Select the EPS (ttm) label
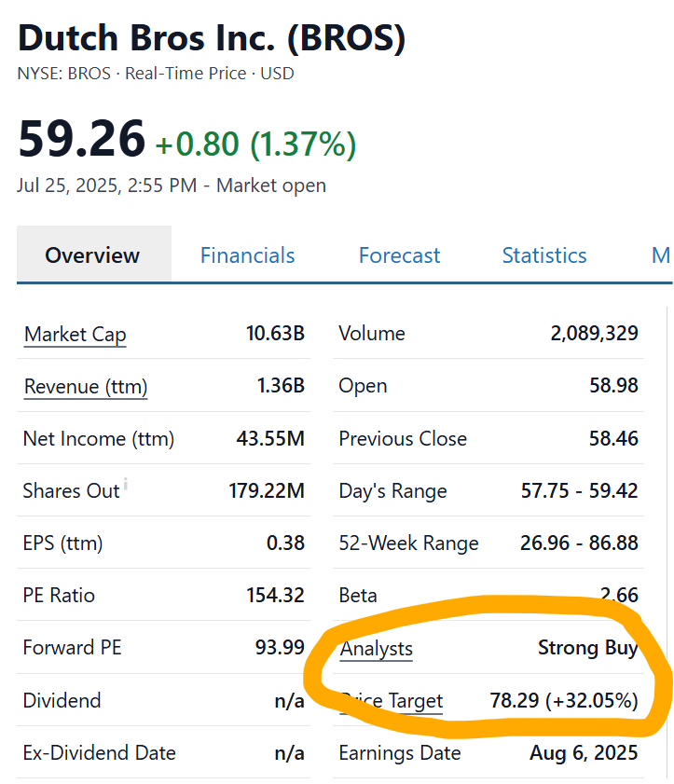The width and height of the screenshot is (674, 784). (62, 543)
